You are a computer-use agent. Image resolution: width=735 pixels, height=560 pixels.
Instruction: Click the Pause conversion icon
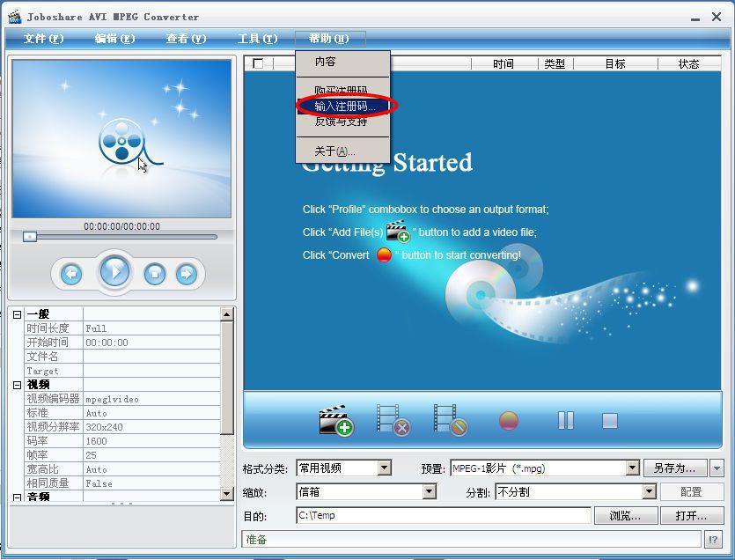tap(566, 421)
